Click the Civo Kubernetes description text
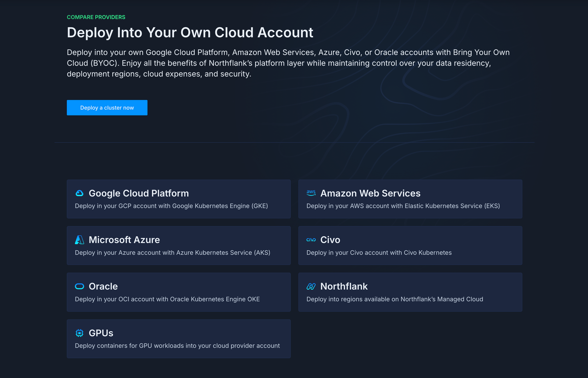This screenshot has height=378, width=588. pos(379,253)
